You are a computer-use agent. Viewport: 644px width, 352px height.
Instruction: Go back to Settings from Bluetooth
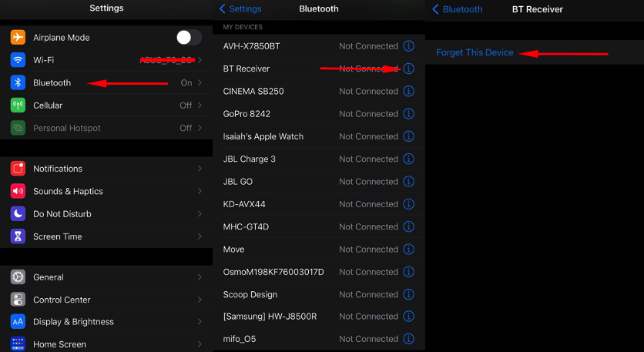[240, 8]
